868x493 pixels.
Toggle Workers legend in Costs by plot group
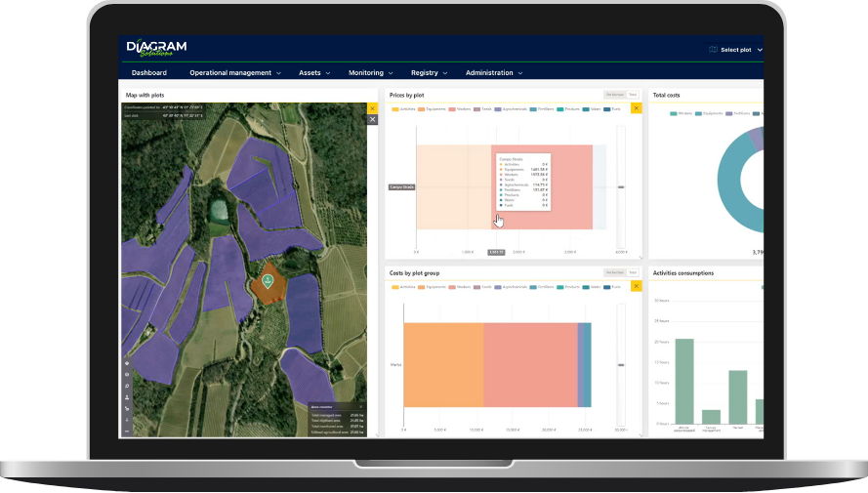(x=460, y=287)
